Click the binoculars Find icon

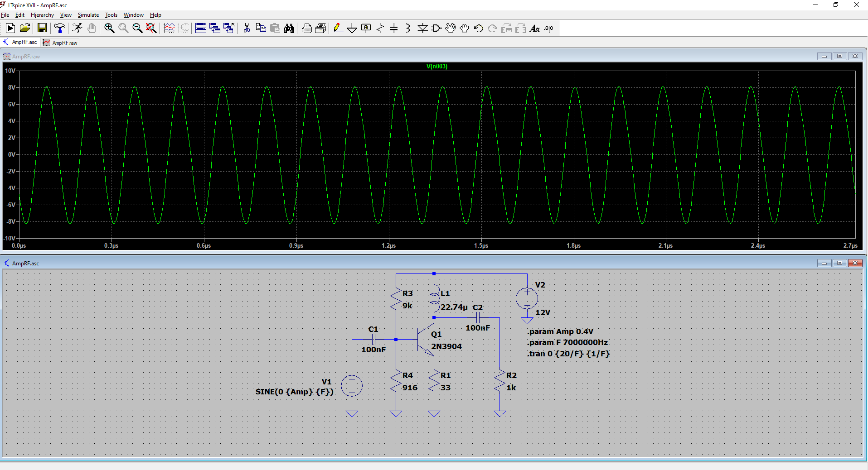(289, 29)
